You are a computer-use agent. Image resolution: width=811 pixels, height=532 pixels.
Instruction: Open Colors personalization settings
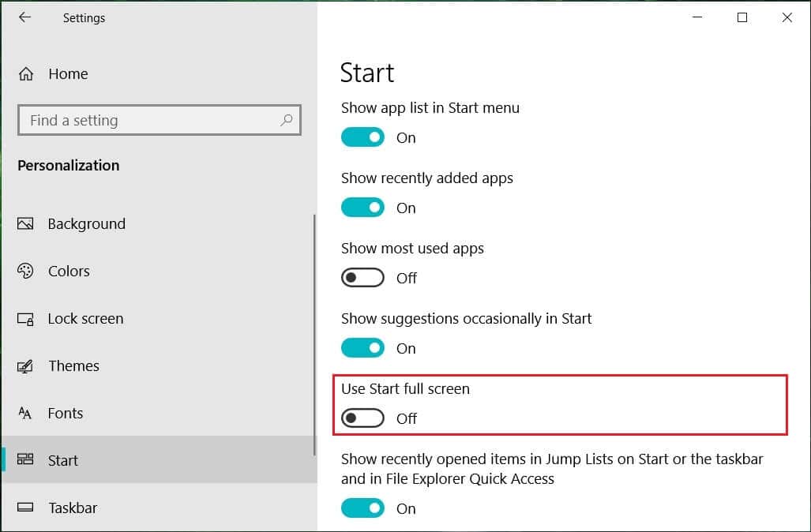click(28, 271)
